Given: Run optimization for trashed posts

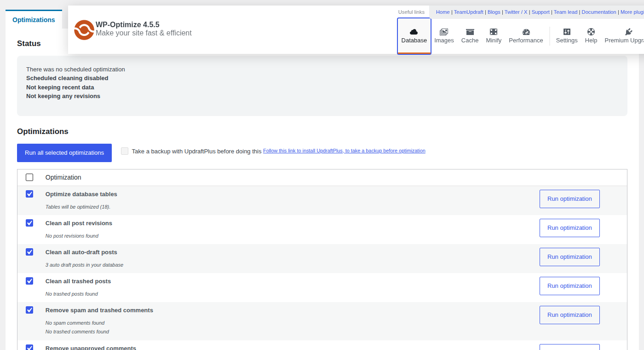Looking at the screenshot, I should point(569,286).
